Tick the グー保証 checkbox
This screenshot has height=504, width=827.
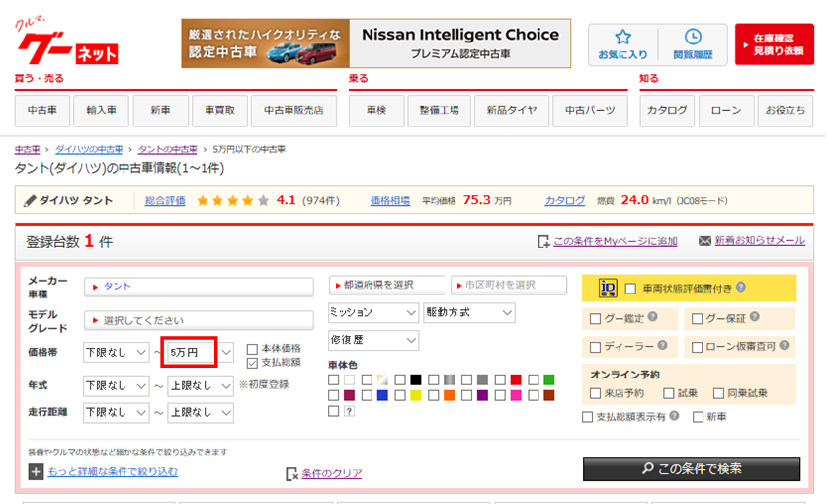point(697,319)
